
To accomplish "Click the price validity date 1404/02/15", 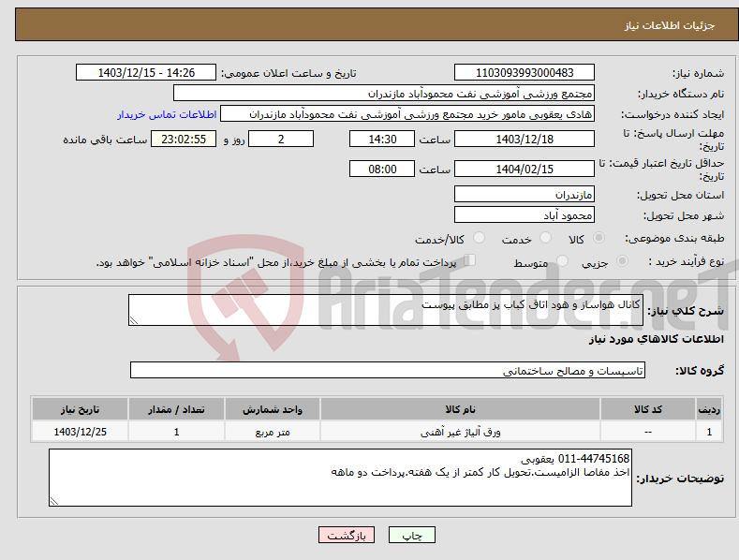I will (x=525, y=169).
